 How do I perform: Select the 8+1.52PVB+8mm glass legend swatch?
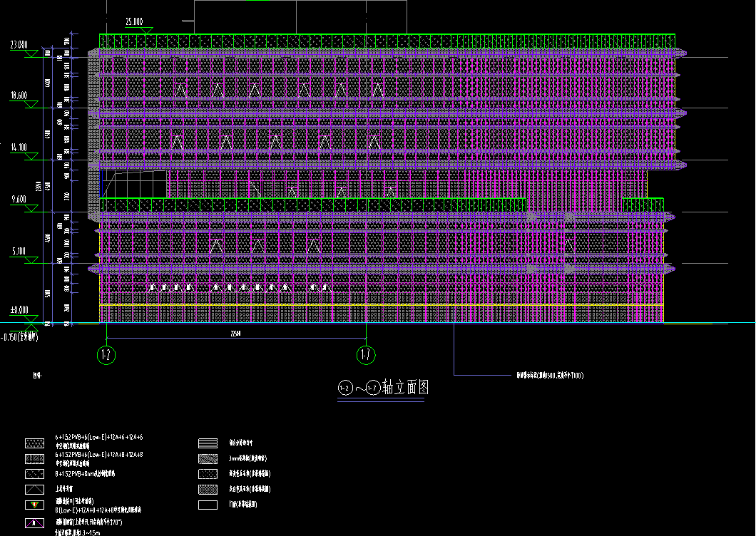pyautogui.click(x=34, y=473)
